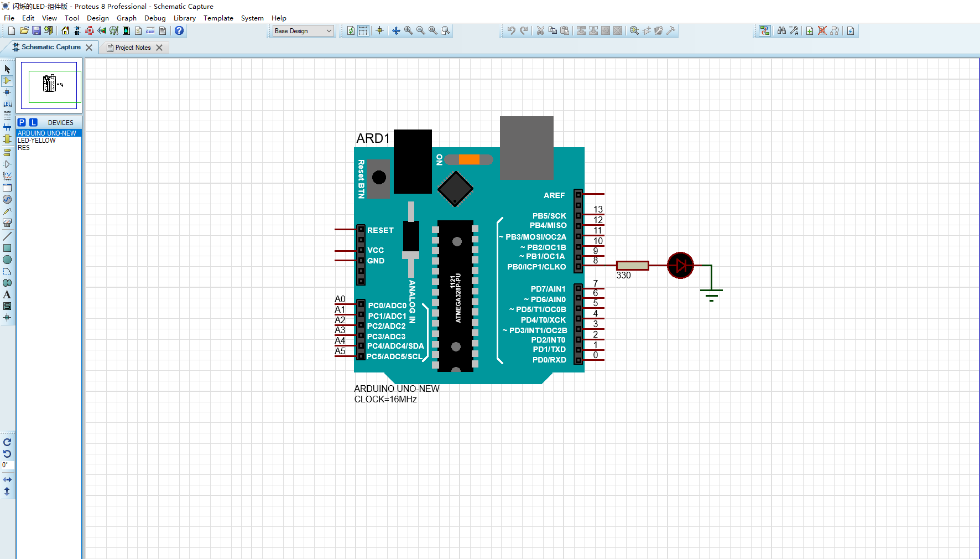This screenshot has height=559, width=980.
Task: Click the blue Help question mark icon
Action: click(x=179, y=31)
